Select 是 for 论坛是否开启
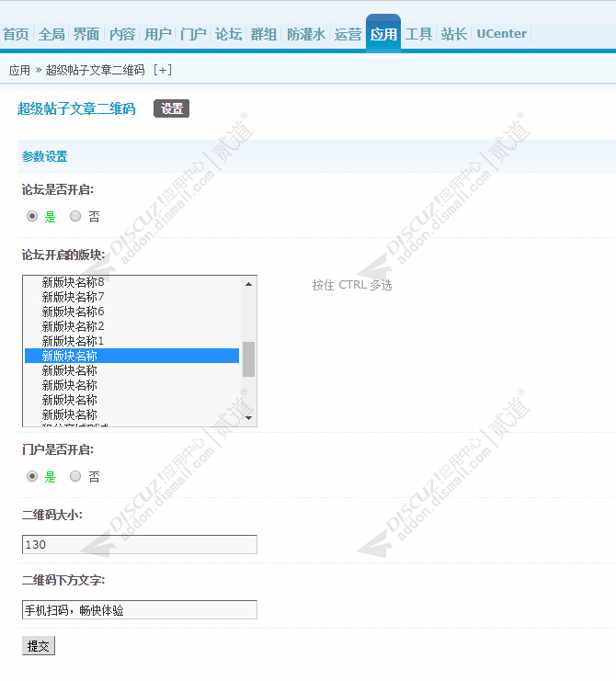 click(x=32, y=216)
